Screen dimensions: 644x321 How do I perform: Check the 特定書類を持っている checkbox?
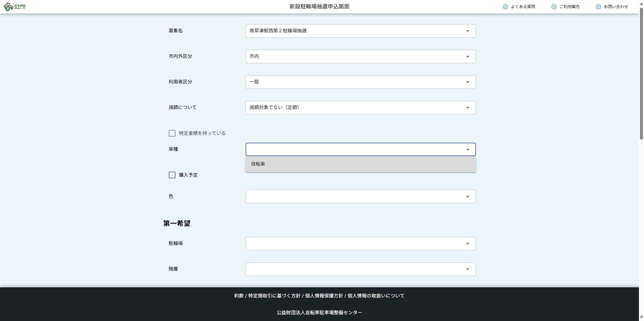[x=172, y=133]
